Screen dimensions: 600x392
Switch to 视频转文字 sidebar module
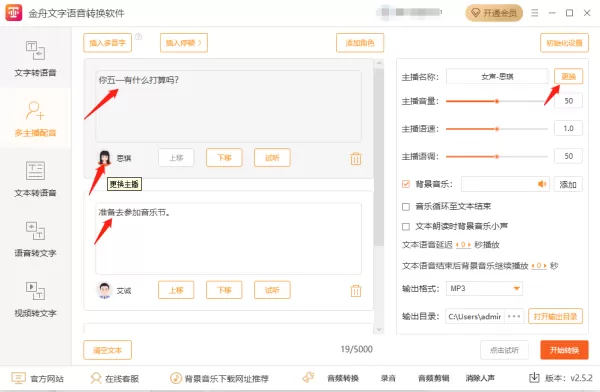[x=35, y=299]
